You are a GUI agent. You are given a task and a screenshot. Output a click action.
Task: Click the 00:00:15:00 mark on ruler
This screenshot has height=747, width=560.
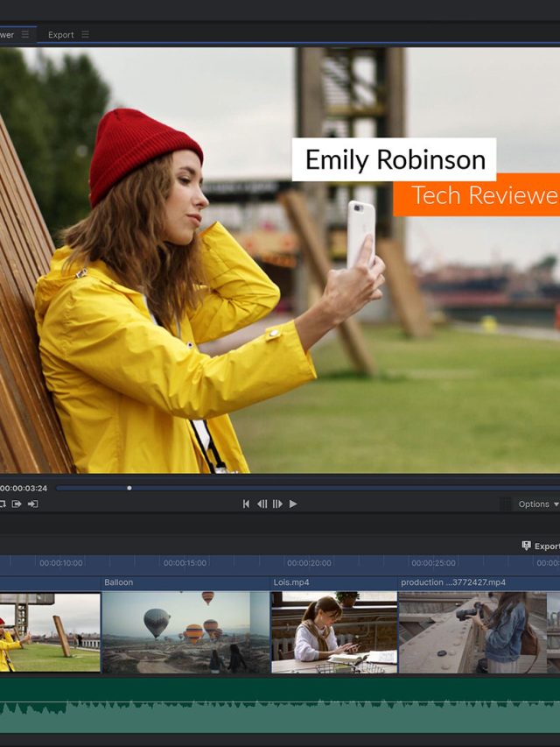coord(185,563)
